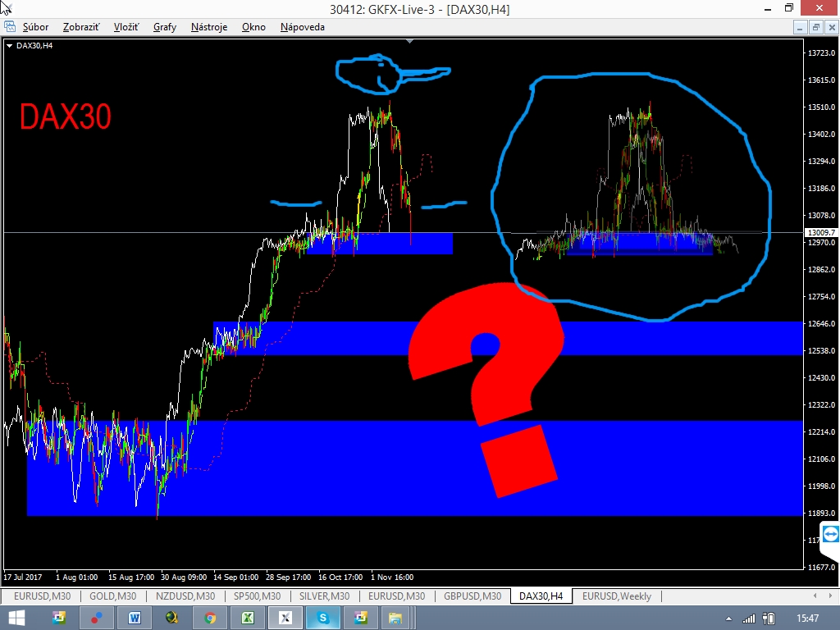Open File Explorer from the taskbar
The width and height of the screenshot is (840, 630).
[395, 619]
